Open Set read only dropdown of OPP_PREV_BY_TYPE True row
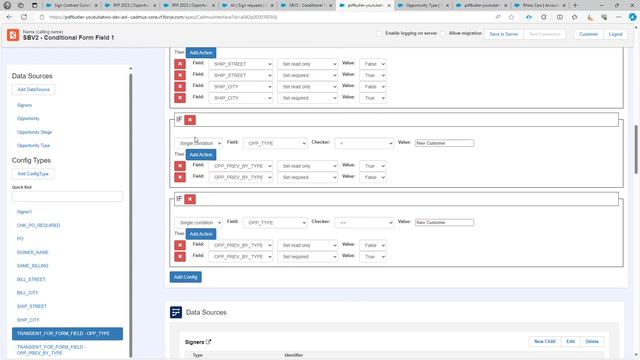This screenshot has height=360, width=640. click(308, 166)
